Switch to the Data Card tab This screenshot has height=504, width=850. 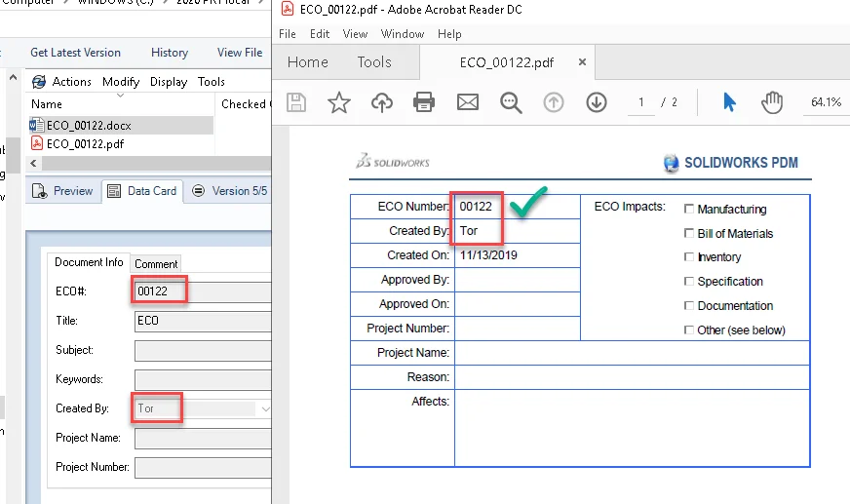pos(142,191)
